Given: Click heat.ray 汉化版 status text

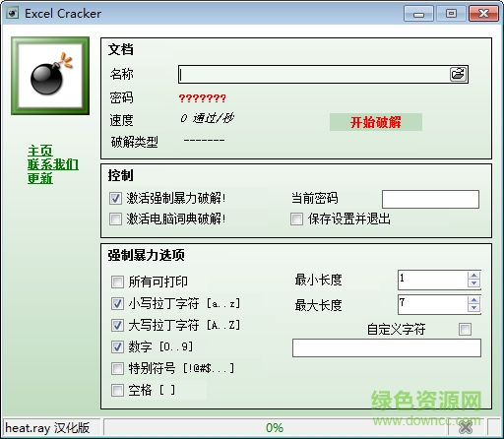Looking at the screenshot, I should [47, 428].
